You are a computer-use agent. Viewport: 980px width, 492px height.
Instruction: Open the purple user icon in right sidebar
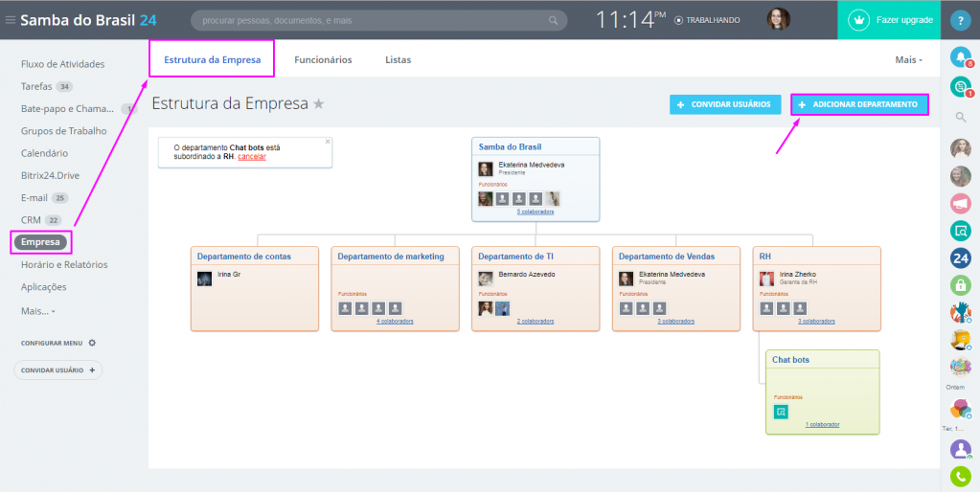pos(961,450)
